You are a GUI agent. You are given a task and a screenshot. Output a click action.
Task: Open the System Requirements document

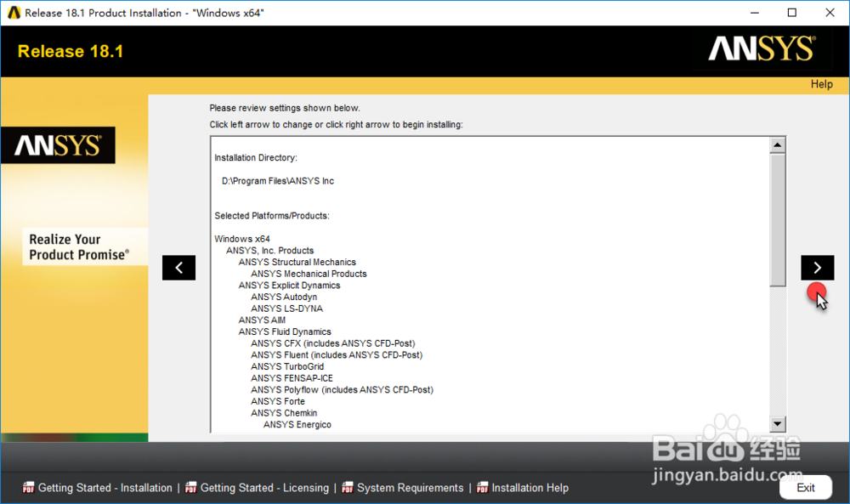tap(410, 488)
